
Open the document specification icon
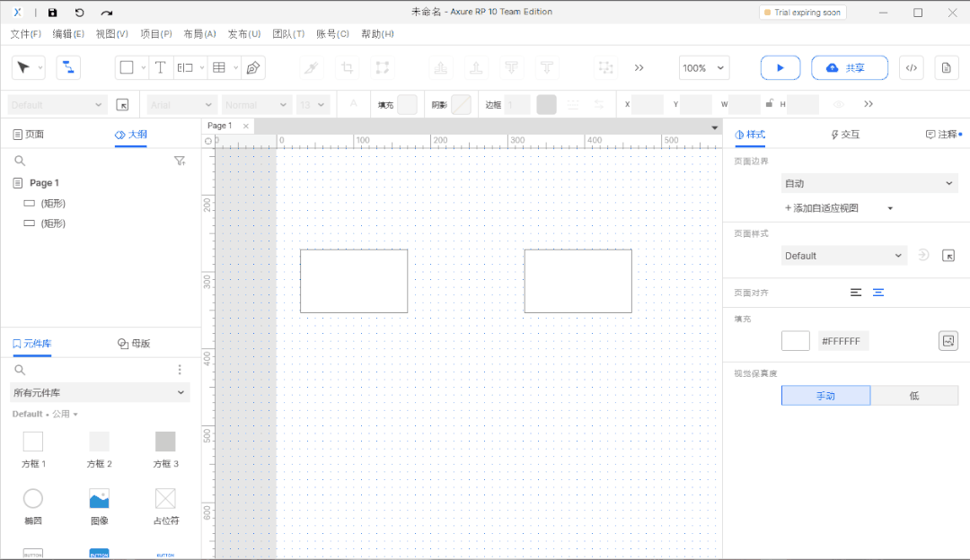pos(947,67)
